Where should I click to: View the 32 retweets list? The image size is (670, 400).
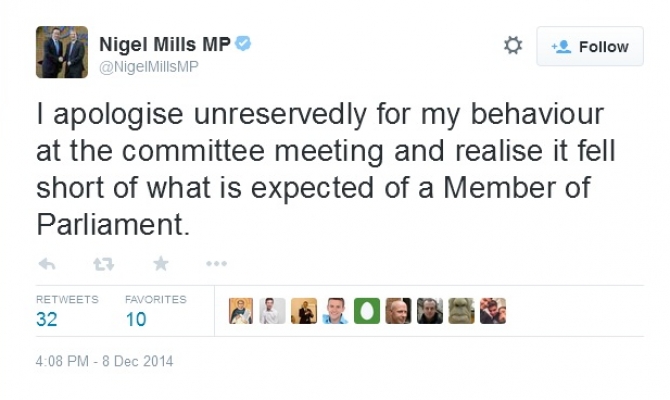click(x=47, y=319)
